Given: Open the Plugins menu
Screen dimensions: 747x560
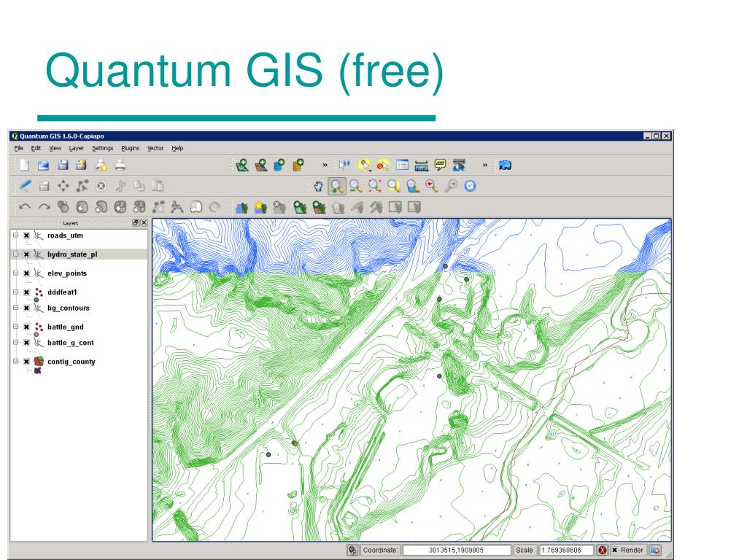Looking at the screenshot, I should tap(130, 148).
